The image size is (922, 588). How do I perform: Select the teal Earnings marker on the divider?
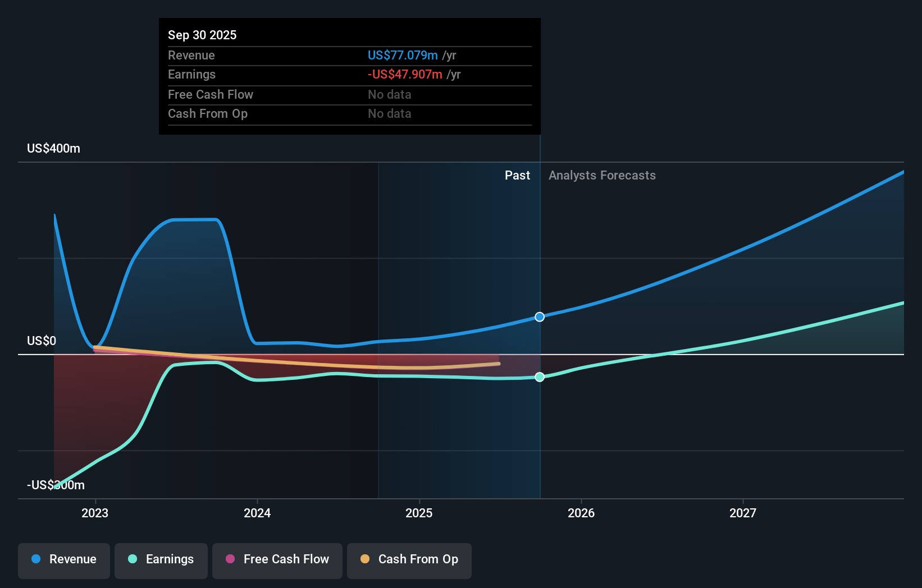[539, 377]
